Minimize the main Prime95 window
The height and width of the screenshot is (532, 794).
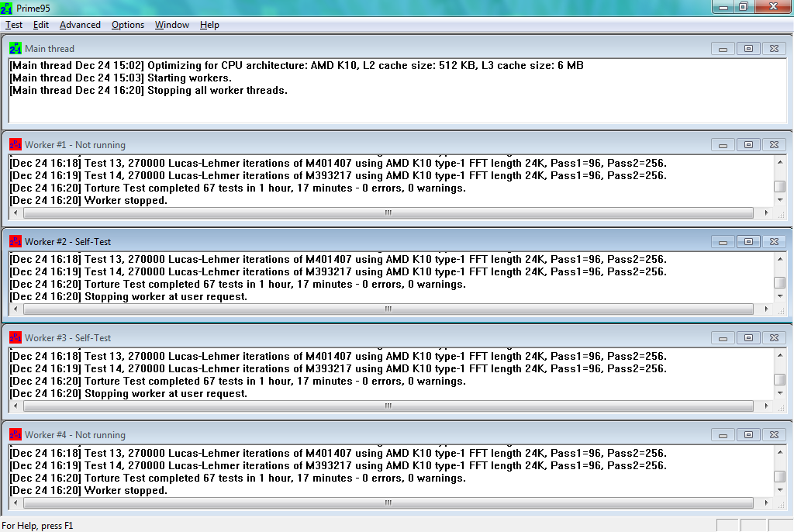tap(723, 6)
